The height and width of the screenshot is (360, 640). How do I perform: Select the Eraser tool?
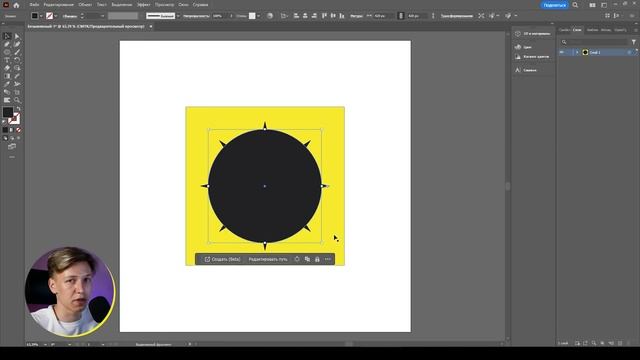pyautogui.click(x=7, y=68)
